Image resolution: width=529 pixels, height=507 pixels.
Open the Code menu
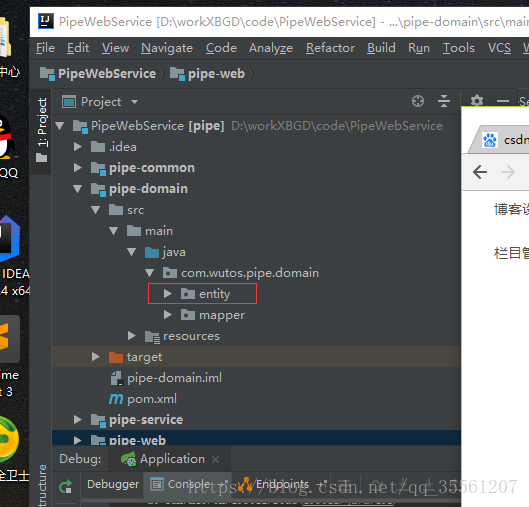(221, 48)
